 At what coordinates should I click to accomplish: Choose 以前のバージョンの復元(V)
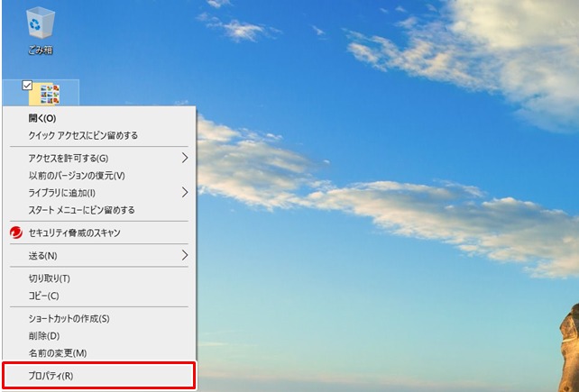99,176
